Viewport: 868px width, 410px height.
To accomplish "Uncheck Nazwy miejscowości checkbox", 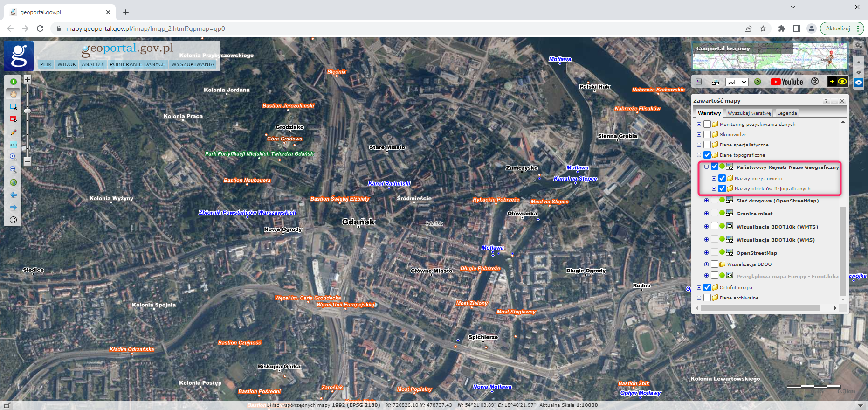I will [722, 178].
